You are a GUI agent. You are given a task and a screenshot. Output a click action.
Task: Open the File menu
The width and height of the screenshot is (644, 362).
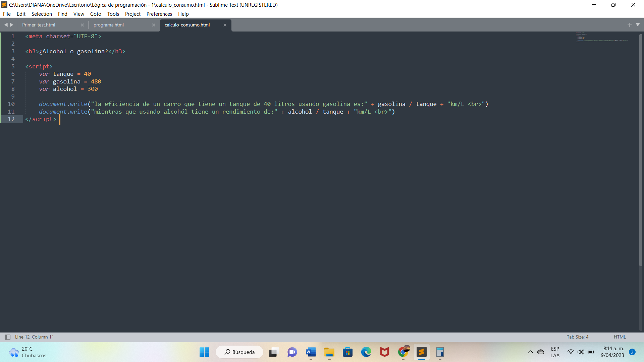(x=7, y=14)
